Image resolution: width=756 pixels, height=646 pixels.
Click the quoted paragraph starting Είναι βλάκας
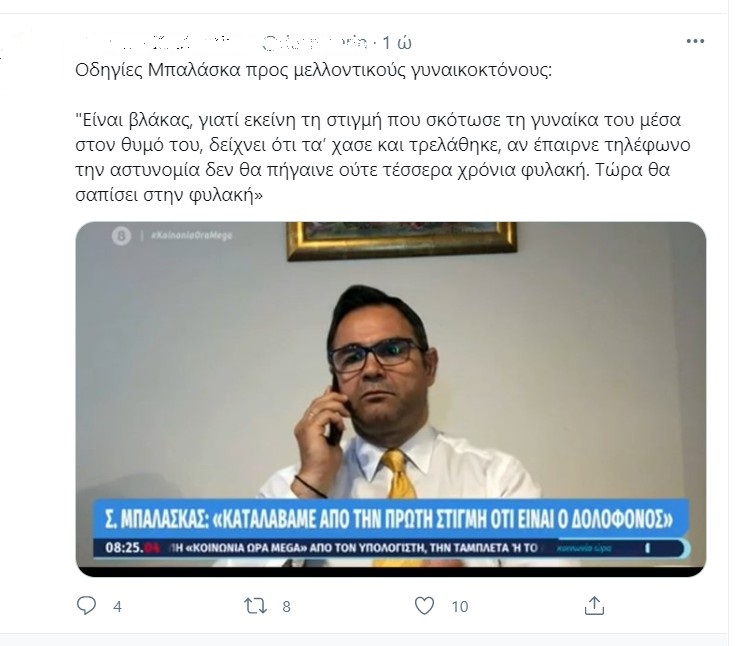(x=383, y=157)
